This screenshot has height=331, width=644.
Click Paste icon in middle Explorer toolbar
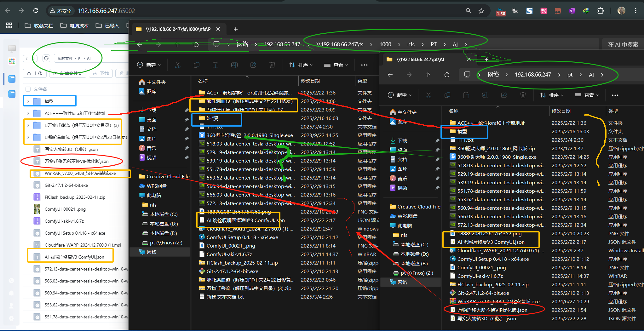pyautogui.click(x=216, y=65)
